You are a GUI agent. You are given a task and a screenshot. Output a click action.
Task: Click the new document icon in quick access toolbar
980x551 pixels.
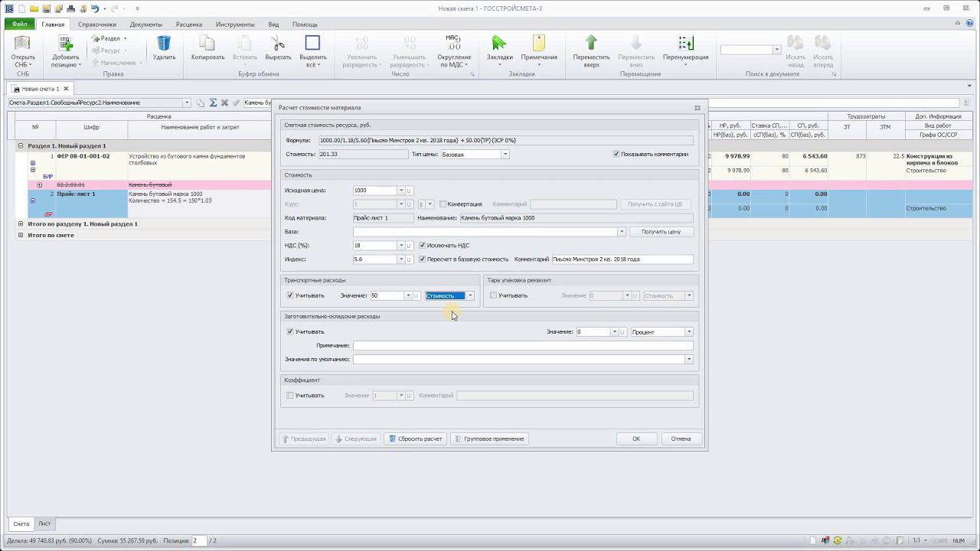pos(21,8)
